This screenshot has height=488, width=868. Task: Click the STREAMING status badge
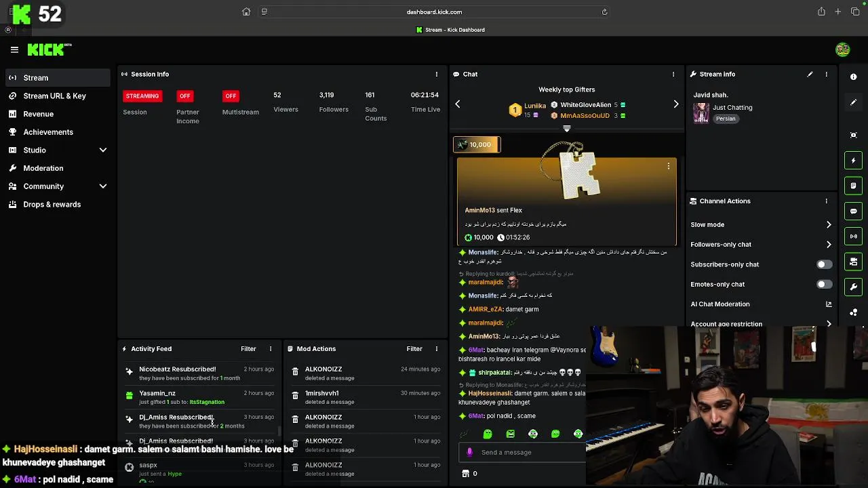coord(142,96)
